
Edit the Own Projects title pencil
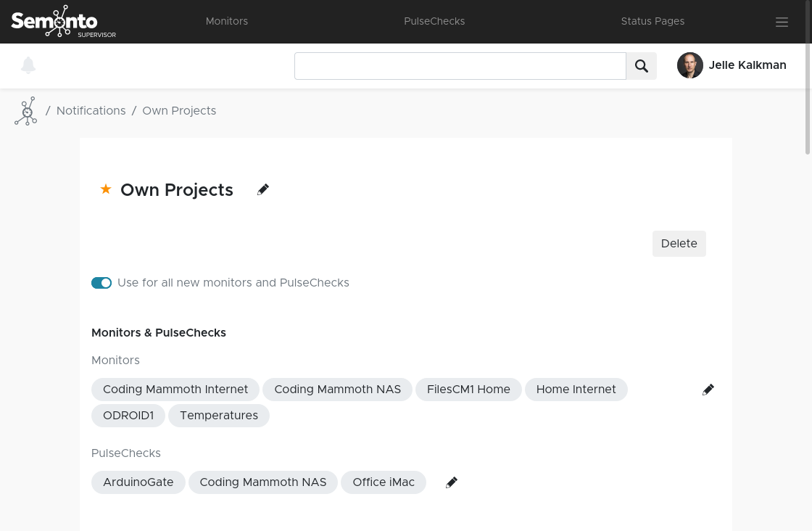point(263,189)
